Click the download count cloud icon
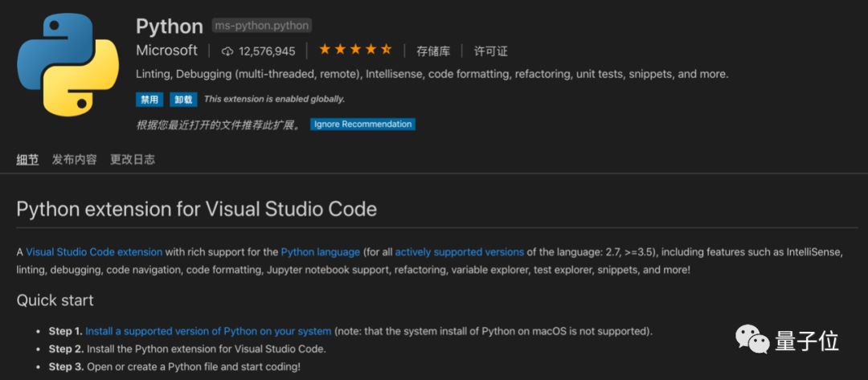The image size is (868, 380). tap(227, 51)
